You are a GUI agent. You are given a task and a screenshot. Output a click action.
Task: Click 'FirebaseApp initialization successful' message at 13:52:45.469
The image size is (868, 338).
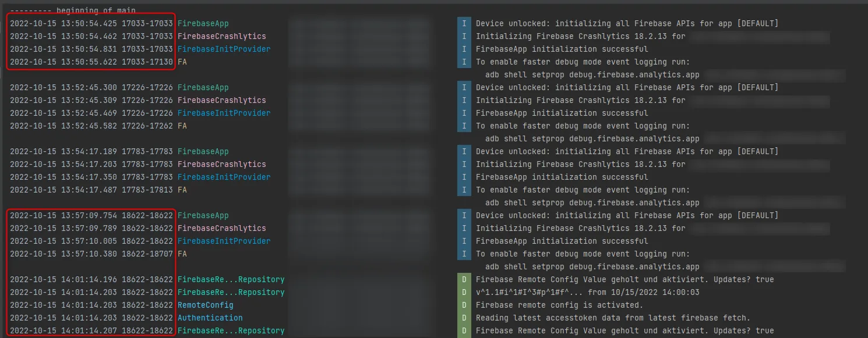click(562, 113)
